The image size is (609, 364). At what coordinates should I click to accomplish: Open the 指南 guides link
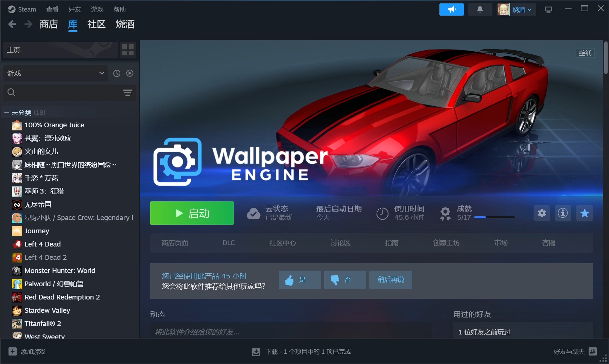(392, 243)
